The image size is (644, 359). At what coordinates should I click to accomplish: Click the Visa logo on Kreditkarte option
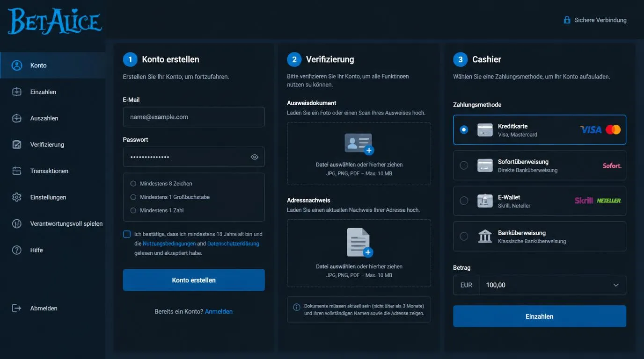pyautogui.click(x=591, y=130)
